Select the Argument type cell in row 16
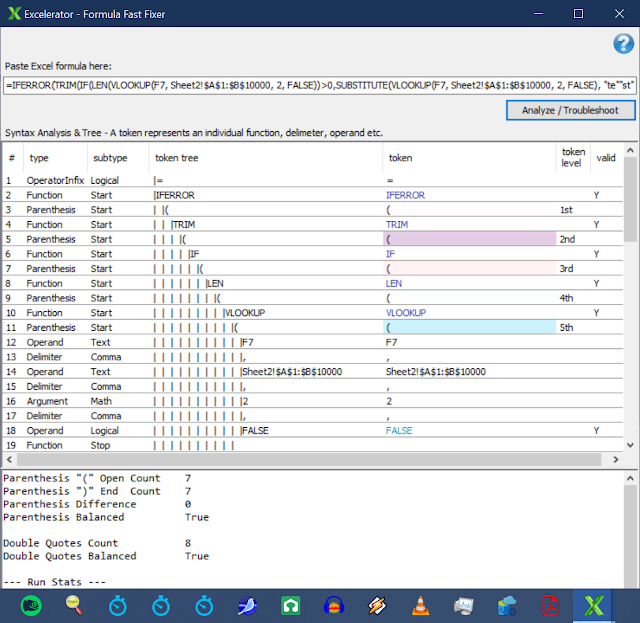Image resolution: width=640 pixels, height=623 pixels. click(47, 401)
